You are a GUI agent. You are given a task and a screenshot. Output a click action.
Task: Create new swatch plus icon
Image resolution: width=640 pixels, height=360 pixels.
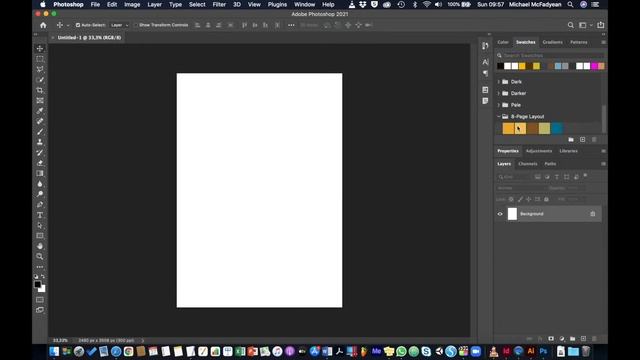click(x=582, y=140)
